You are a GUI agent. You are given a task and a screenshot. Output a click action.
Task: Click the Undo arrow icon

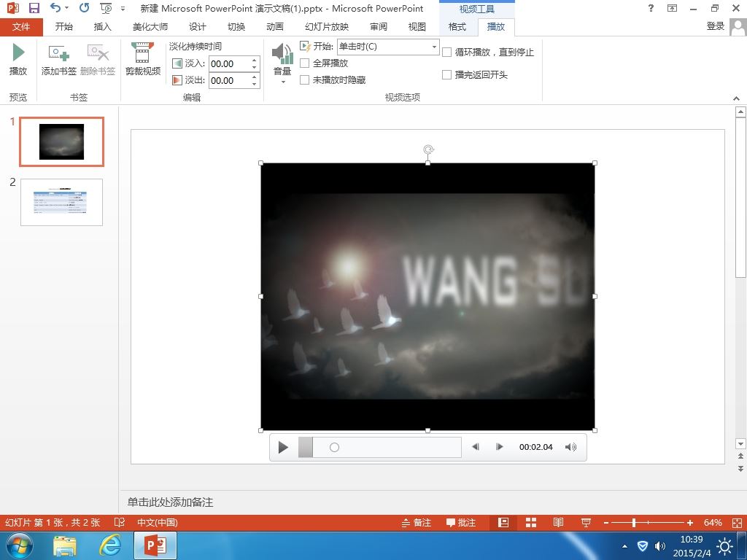[55, 8]
